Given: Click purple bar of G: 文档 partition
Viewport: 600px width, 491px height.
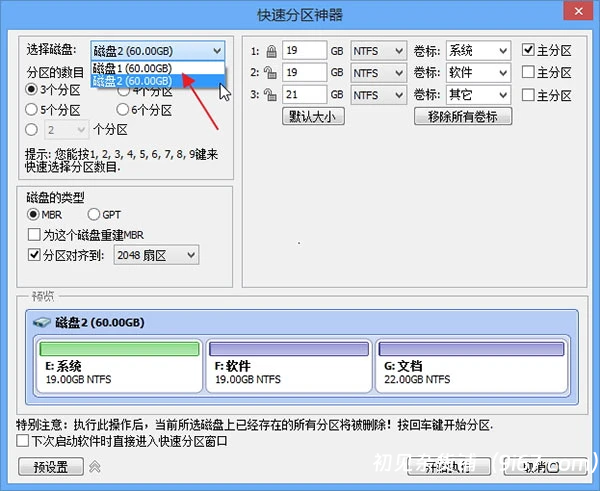Looking at the screenshot, I should click(x=471, y=349).
